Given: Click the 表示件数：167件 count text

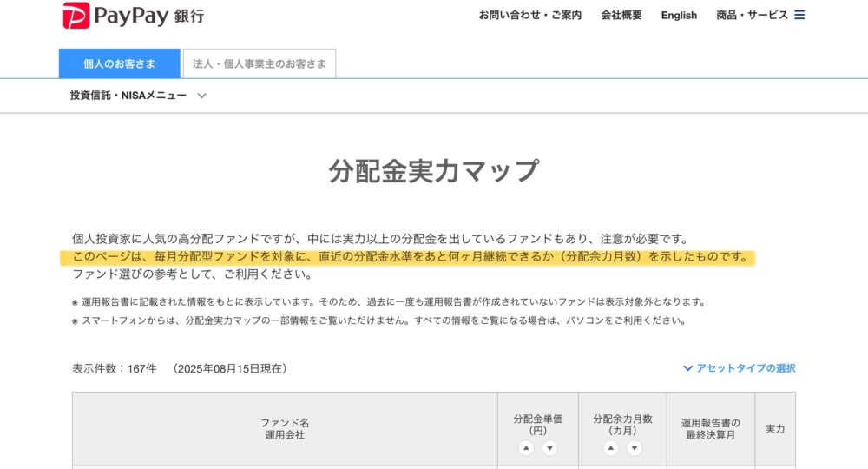Looking at the screenshot, I should pyautogui.click(x=115, y=369).
